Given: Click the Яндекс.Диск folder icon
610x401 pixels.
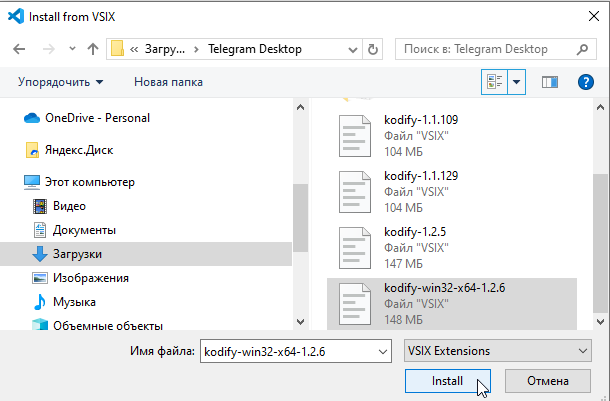Looking at the screenshot, I should click(32, 150).
